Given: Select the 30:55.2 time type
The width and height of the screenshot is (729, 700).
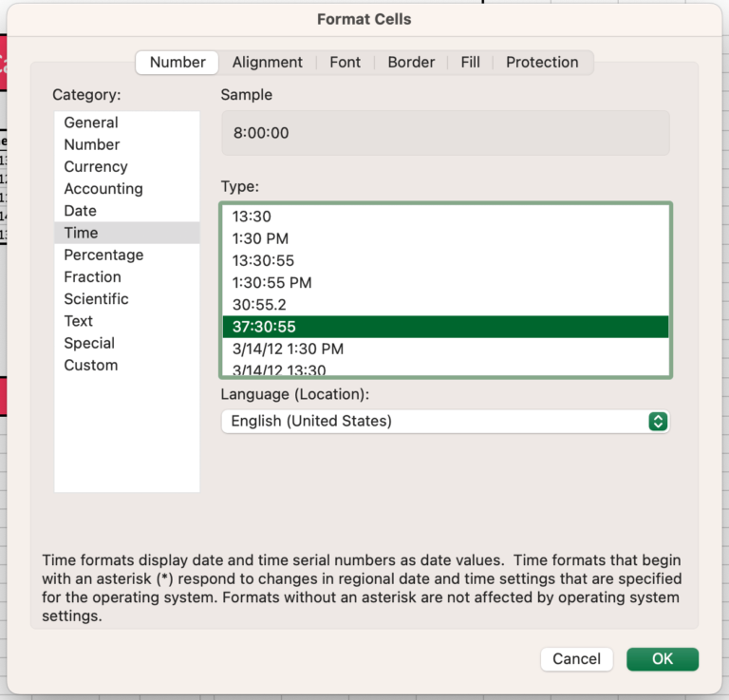Looking at the screenshot, I should coord(445,305).
